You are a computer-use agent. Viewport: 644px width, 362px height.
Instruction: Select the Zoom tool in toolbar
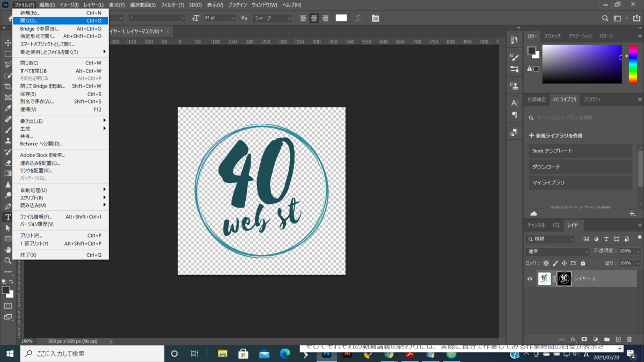(8, 260)
